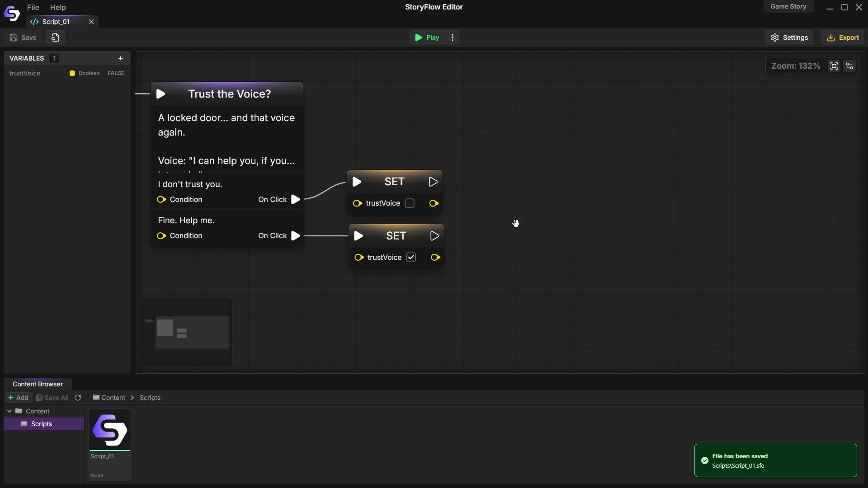Click the add variable plus icon
868x488 pixels.
[x=120, y=58]
